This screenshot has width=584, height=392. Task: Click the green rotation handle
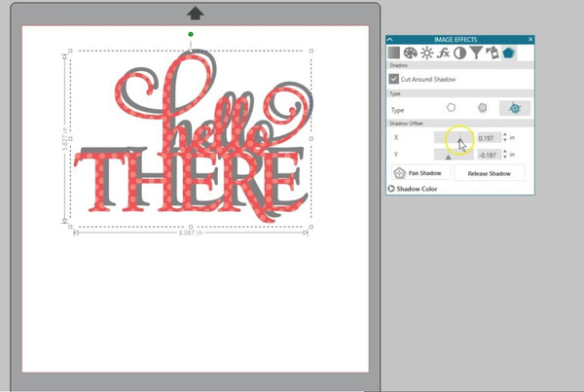(x=191, y=34)
